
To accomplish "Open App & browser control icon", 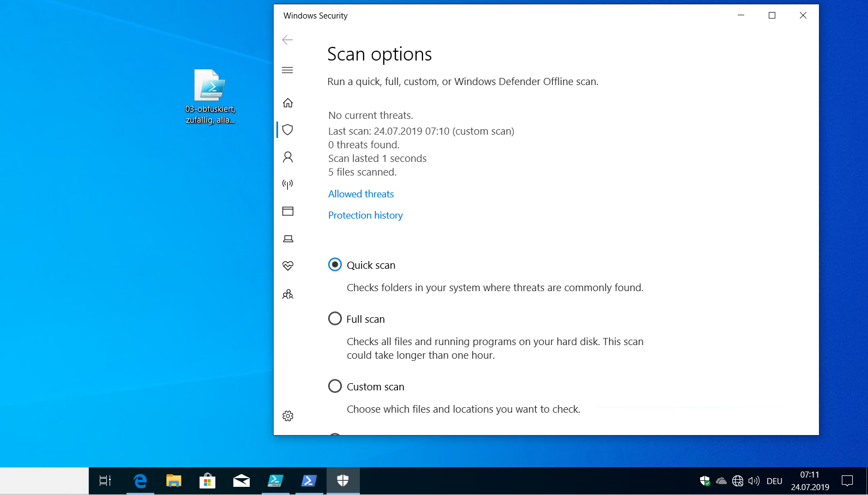I will click(x=288, y=211).
